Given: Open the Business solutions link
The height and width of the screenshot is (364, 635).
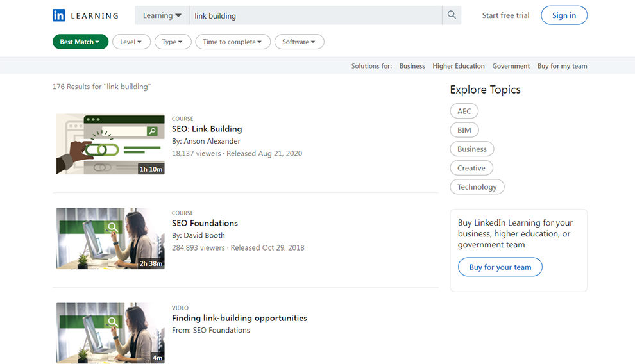Looking at the screenshot, I should [412, 66].
